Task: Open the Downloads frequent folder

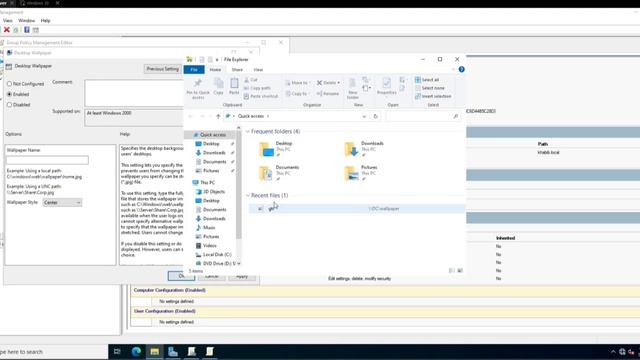Action: [364, 149]
